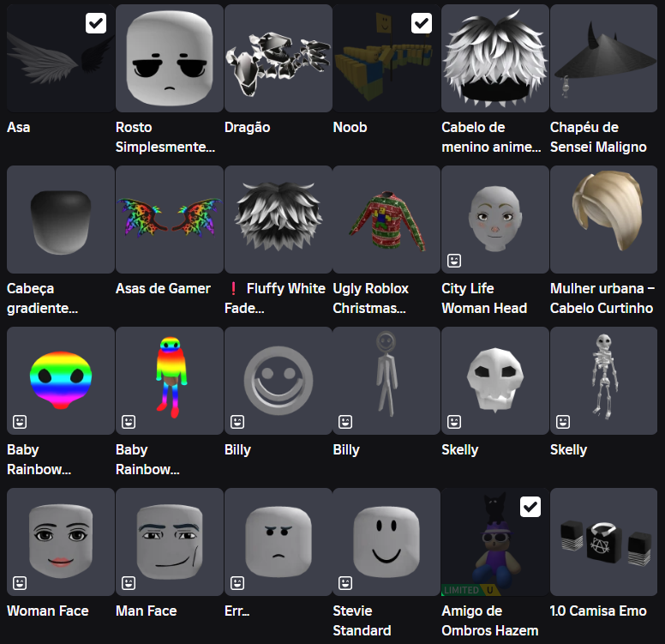
Task: Click the Amigo de Ombros Hazem label
Action: coord(490,621)
